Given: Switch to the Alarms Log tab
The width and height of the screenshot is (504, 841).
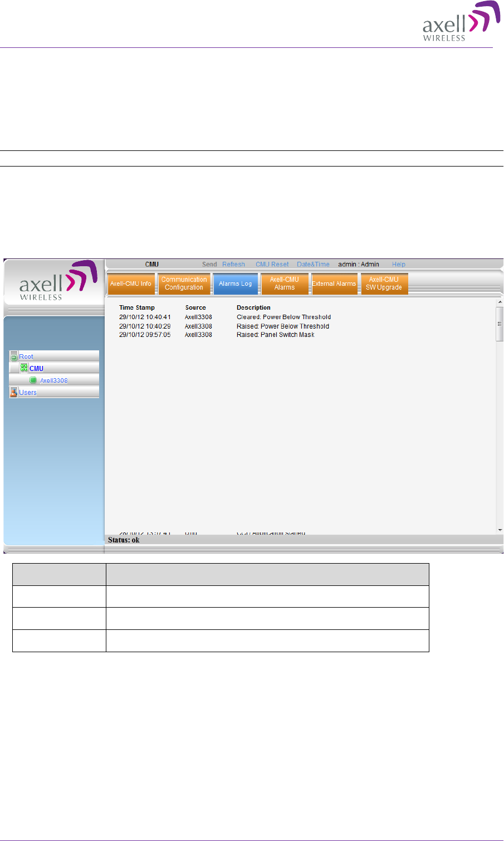Looking at the screenshot, I should point(236,283).
